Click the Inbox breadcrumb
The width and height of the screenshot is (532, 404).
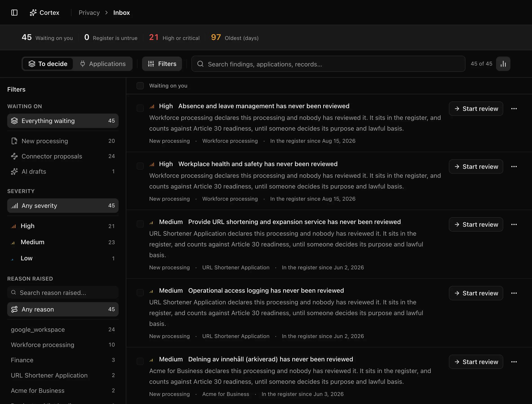pos(122,13)
